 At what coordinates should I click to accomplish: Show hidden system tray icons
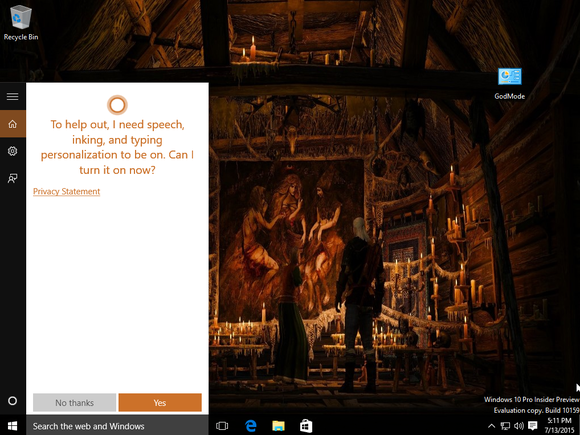tap(492, 426)
